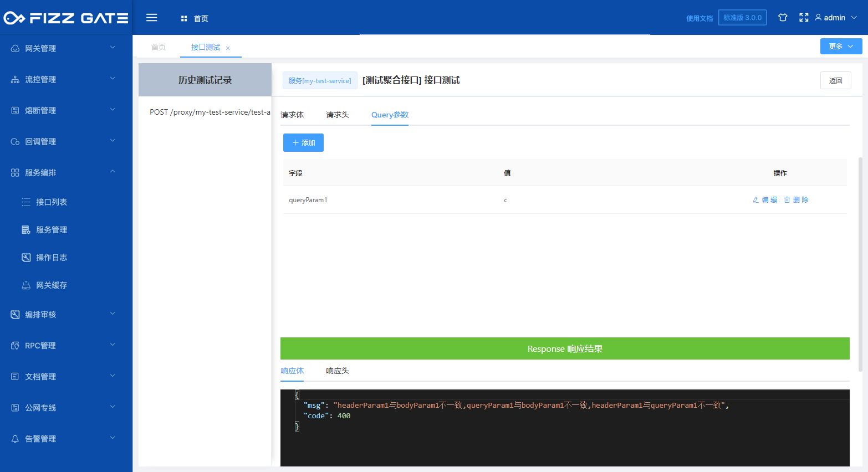Click the 告警管理 bell icon
868x472 pixels.
click(x=15, y=439)
